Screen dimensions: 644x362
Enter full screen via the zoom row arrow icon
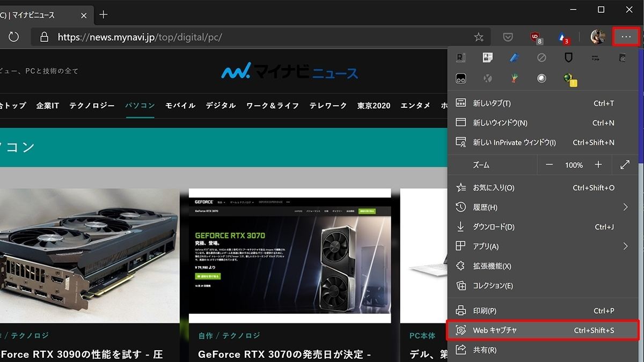click(625, 165)
